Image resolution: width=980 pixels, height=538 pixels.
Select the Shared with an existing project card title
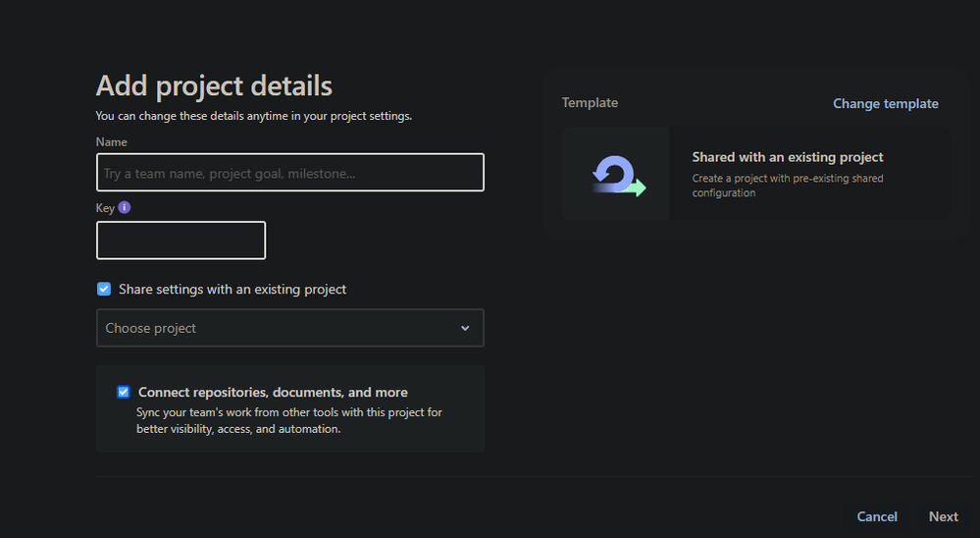[x=788, y=157]
